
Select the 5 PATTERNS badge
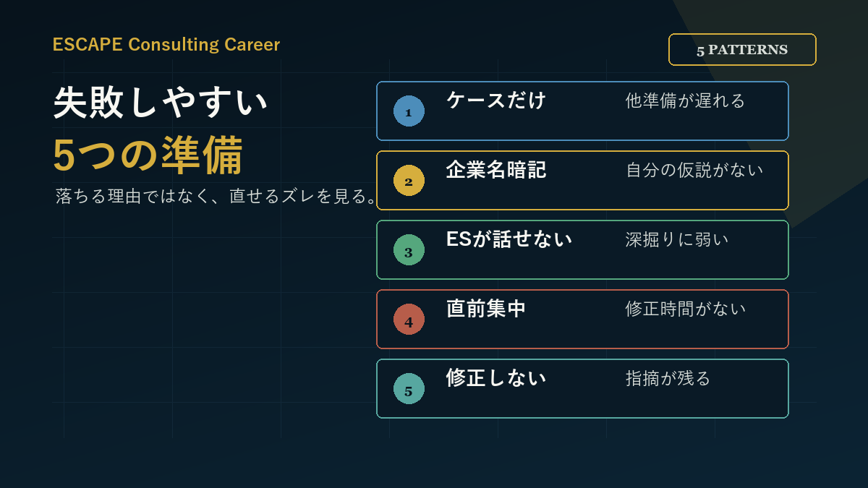pos(742,50)
